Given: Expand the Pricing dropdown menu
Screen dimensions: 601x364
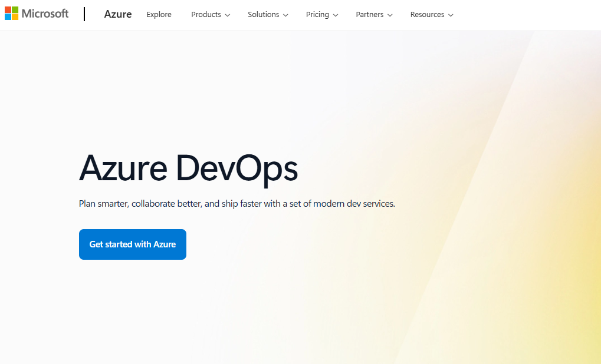Looking at the screenshot, I should coord(322,15).
